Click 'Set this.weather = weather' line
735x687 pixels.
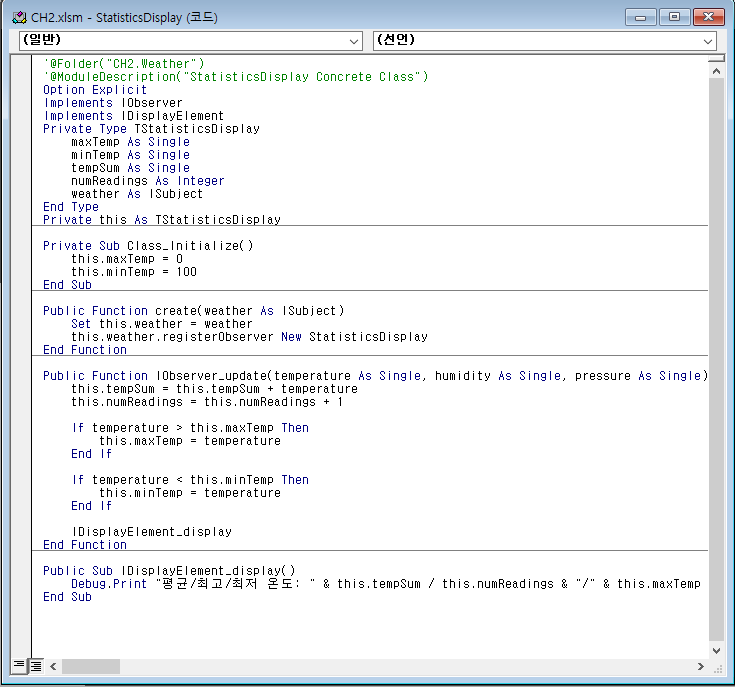click(162, 324)
